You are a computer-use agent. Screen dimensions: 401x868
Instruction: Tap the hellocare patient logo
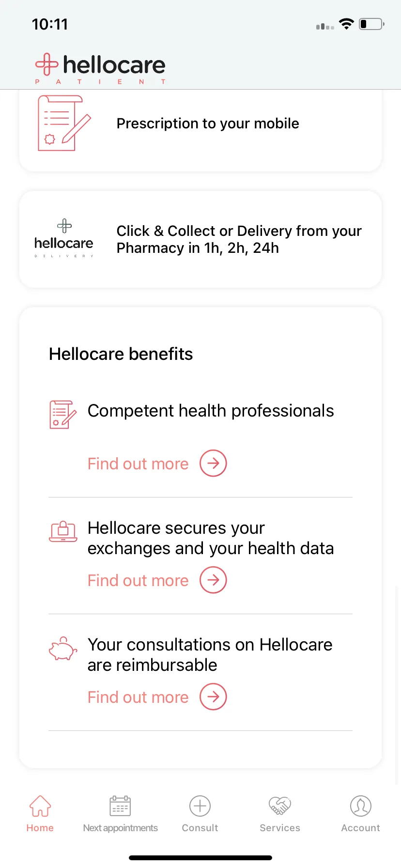click(x=100, y=68)
